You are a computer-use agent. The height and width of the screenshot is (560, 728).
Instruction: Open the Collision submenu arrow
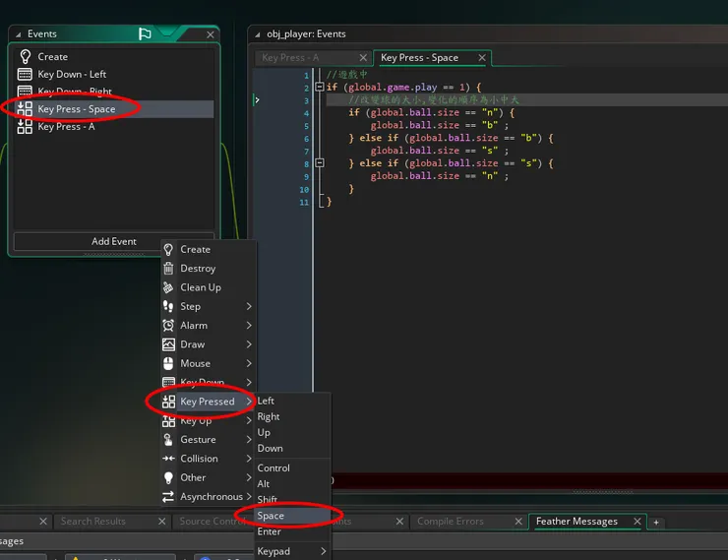click(249, 459)
